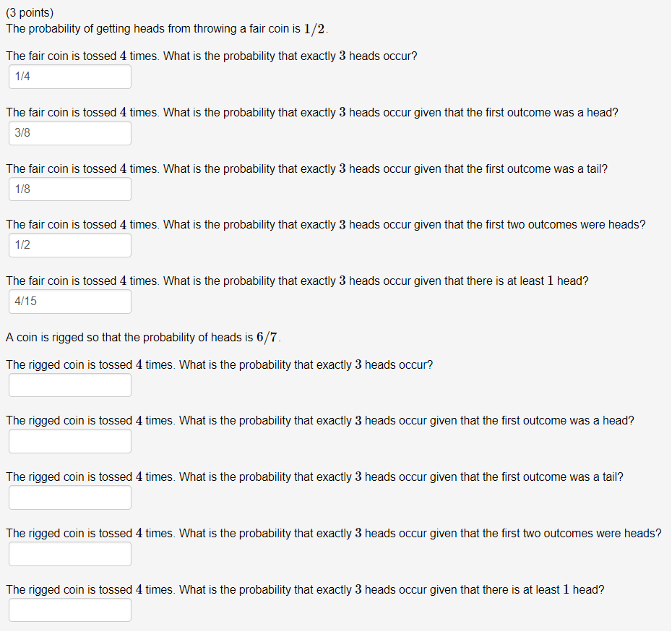Click fair coin question about first outcome tail
The height and width of the screenshot is (632, 672).
pos(307,169)
